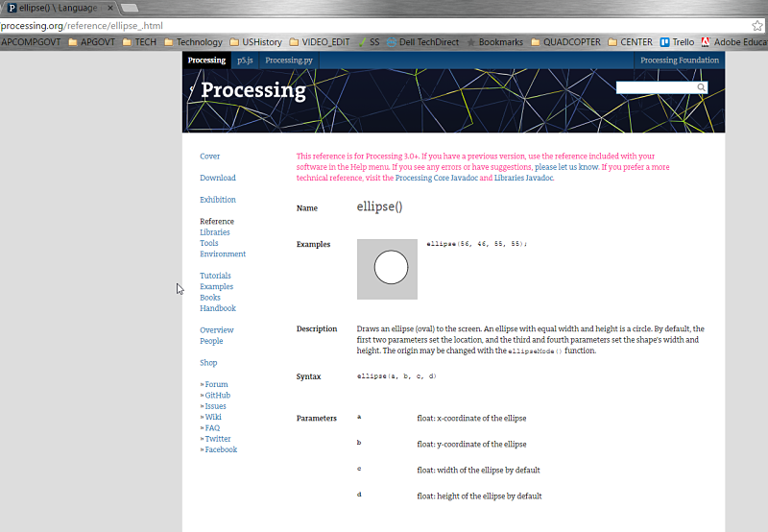Open the Cover sidebar link

[209, 157]
